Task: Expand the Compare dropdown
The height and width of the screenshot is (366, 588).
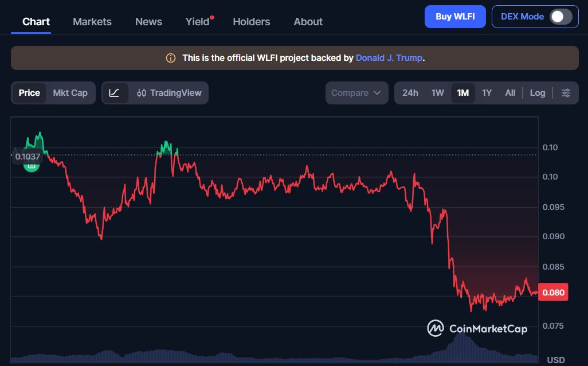Action: coord(356,93)
